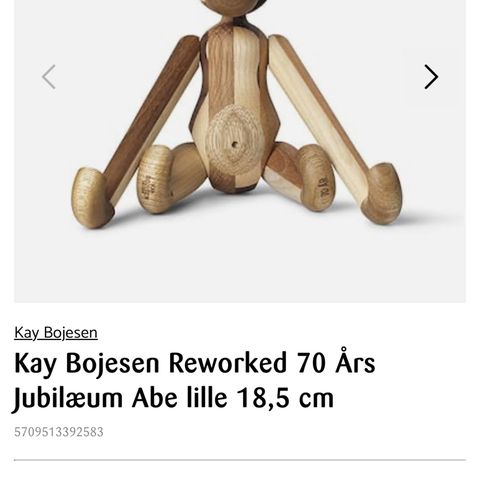Screen dimensions: 480x480
Task: Click the engraved foot on the right
Action: pos(317,178)
